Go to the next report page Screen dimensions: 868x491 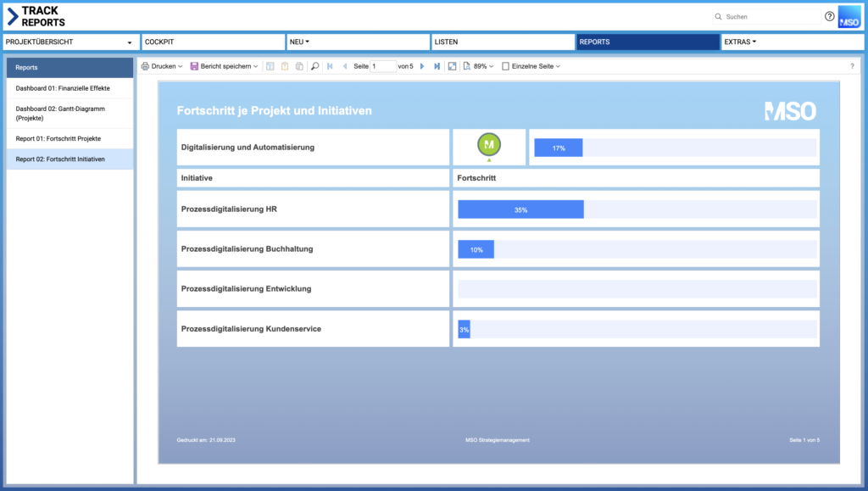422,66
